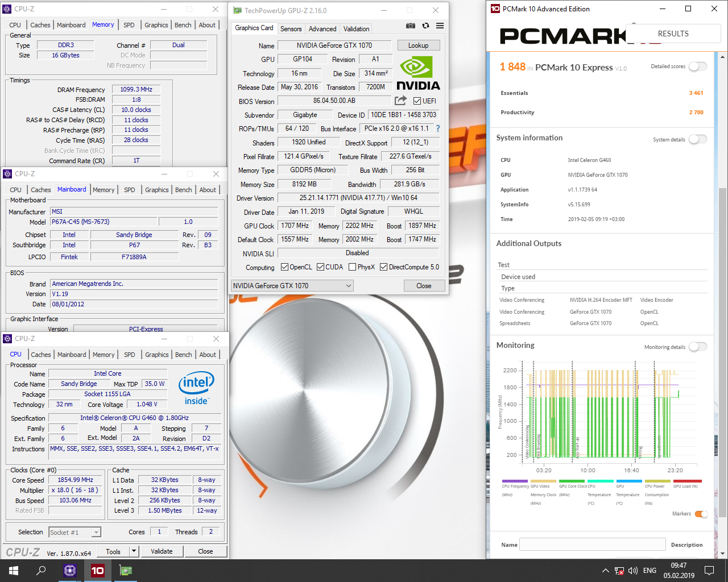This screenshot has width=728, height=582.
Task: Switch to Sensors tab in GPU-Z
Action: coord(291,29)
